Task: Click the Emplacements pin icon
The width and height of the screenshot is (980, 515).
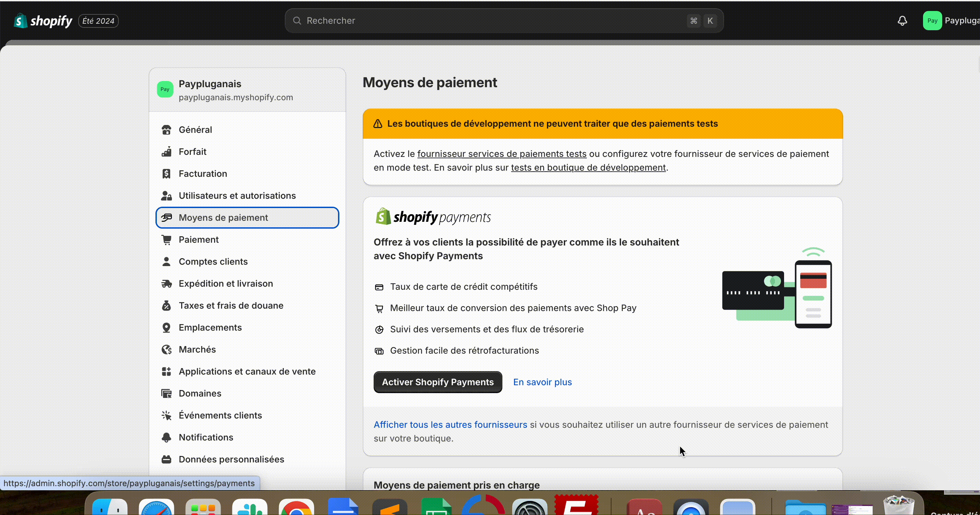Action: pos(166,328)
